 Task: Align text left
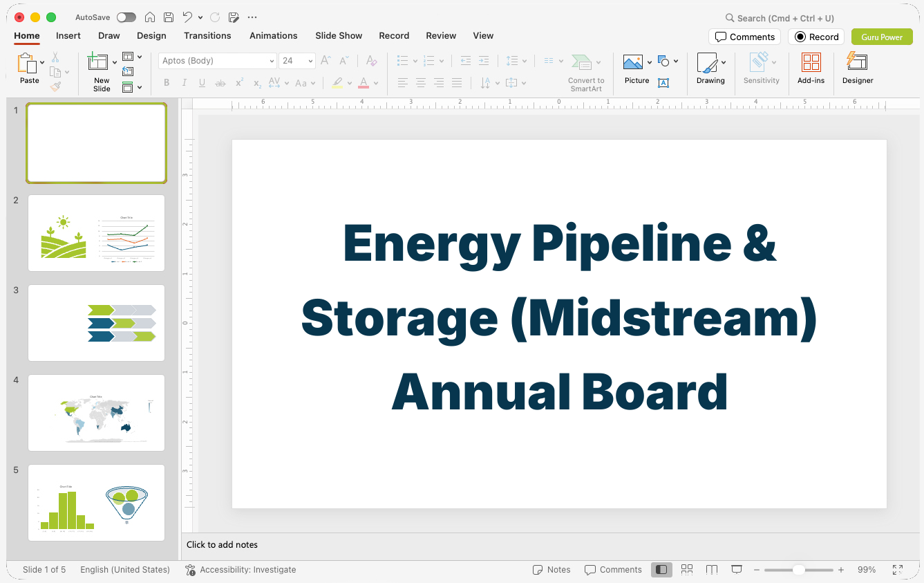click(402, 83)
